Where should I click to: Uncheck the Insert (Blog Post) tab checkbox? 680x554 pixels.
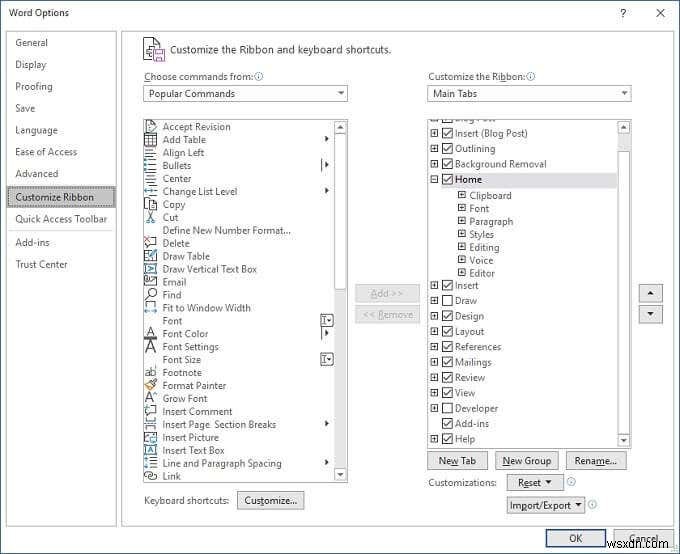pyautogui.click(x=447, y=133)
